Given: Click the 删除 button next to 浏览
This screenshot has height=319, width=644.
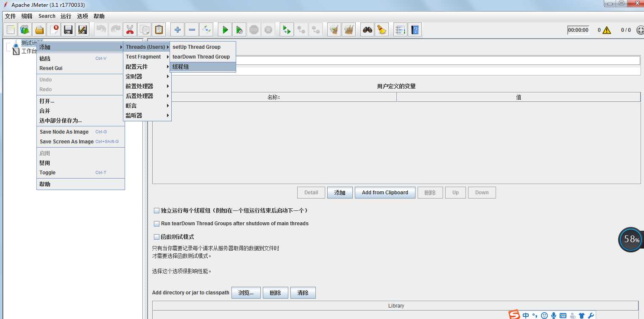Looking at the screenshot, I should pyautogui.click(x=275, y=293).
